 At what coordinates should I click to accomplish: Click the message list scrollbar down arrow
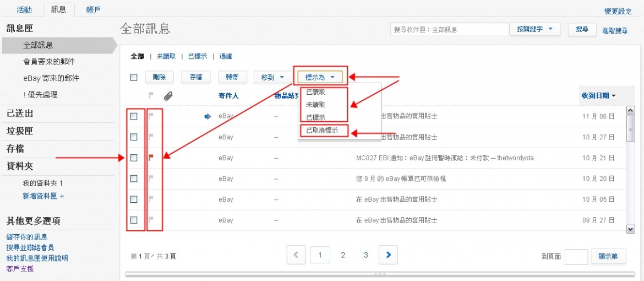tap(631, 228)
